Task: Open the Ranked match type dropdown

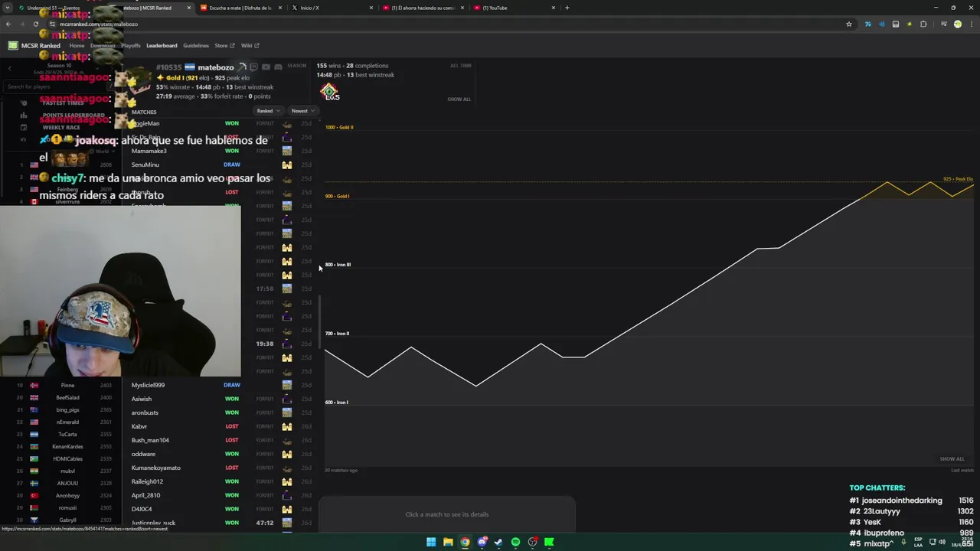Action: click(x=269, y=111)
